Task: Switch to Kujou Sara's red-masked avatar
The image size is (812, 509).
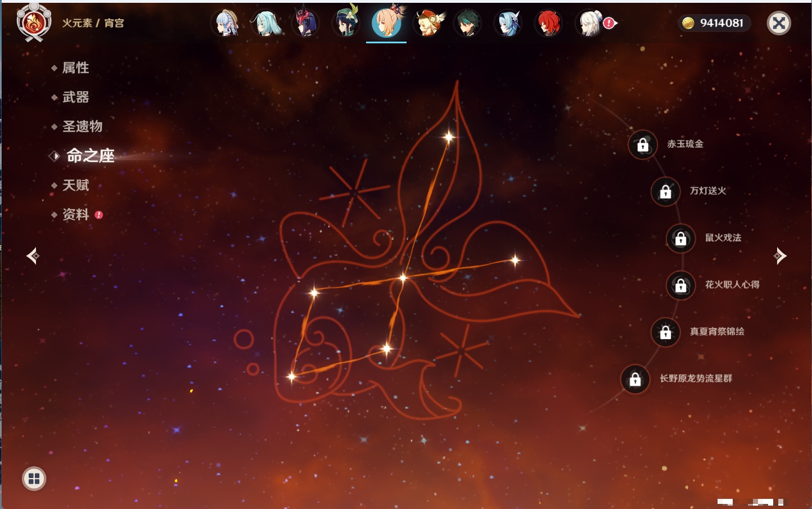Action: [306, 23]
